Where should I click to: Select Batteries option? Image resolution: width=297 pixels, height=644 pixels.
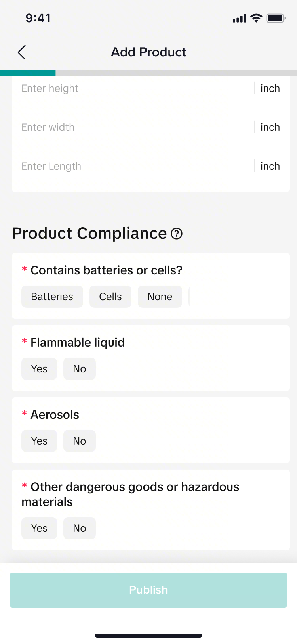(52, 297)
